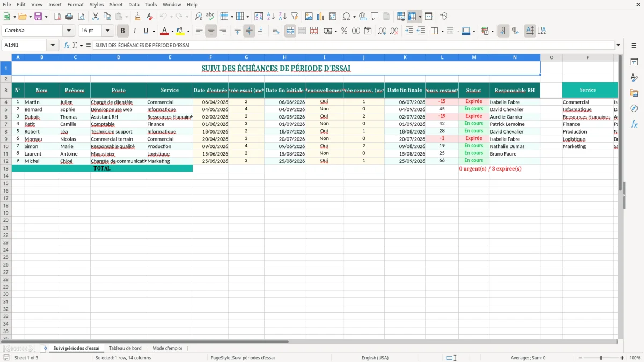Select column header K
This screenshot has height=362, width=644.
pyautogui.click(x=405, y=57)
